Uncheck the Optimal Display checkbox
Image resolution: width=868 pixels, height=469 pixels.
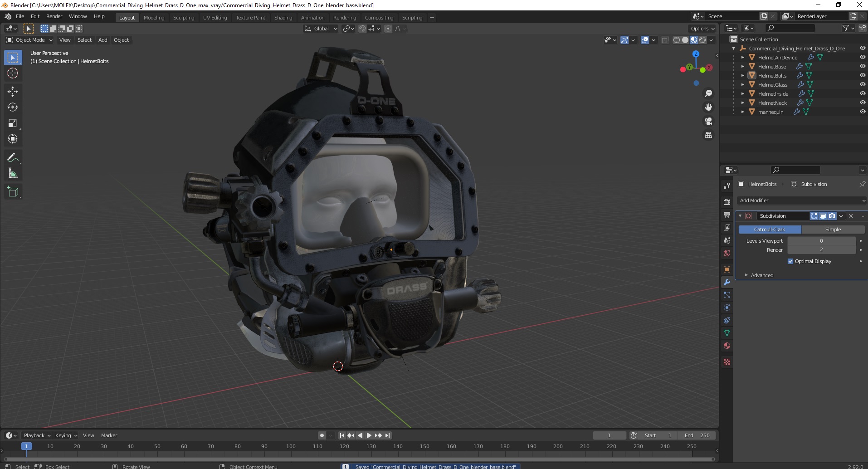(x=790, y=261)
